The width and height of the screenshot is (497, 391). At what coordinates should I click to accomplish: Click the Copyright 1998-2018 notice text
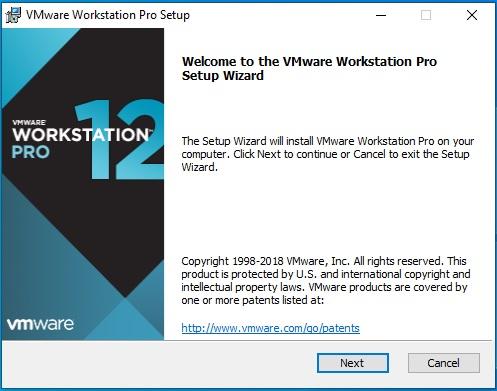pos(326,280)
